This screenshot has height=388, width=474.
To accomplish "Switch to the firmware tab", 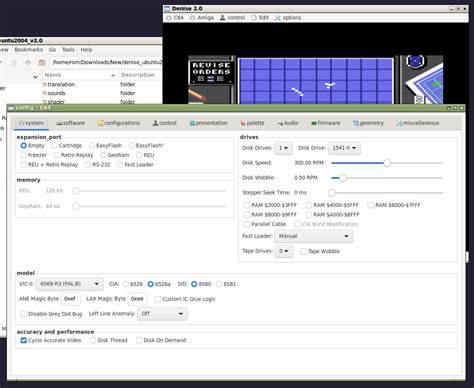I will tap(326, 123).
